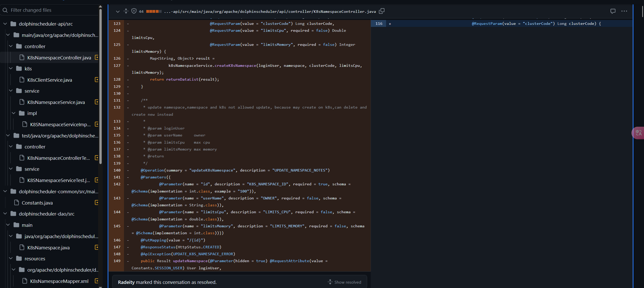
Task: Open K8SNamespaceServiceImp... file
Action: 60,124
